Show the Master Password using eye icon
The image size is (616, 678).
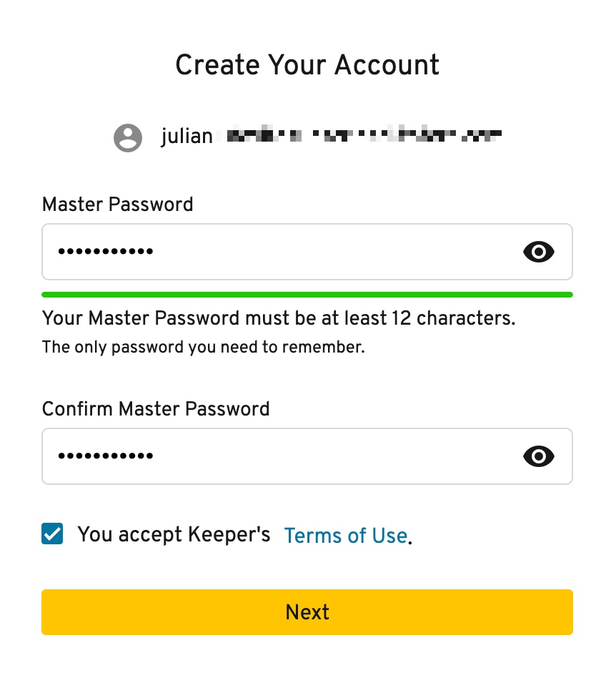538,252
